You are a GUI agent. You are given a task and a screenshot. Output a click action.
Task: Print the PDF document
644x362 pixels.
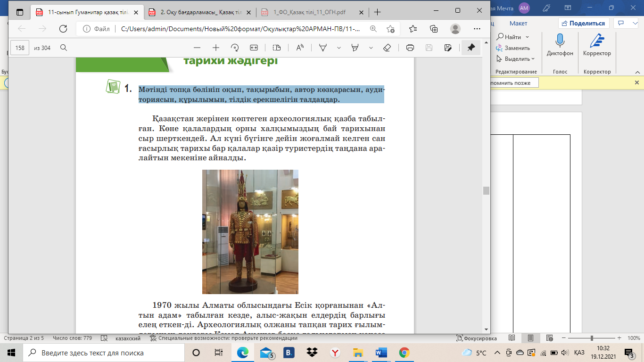pyautogui.click(x=410, y=48)
